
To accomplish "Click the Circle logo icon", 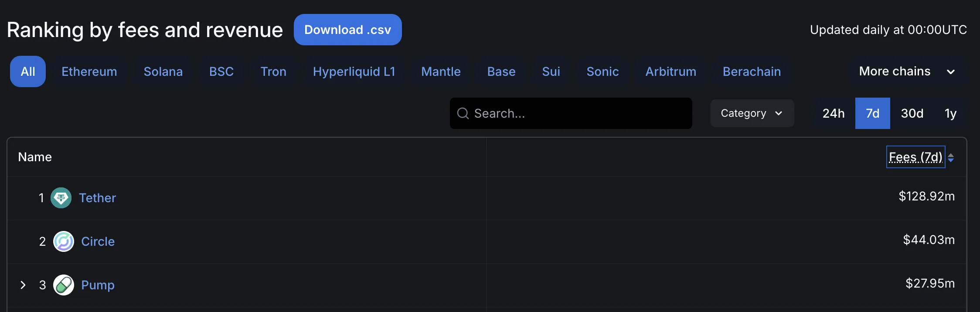I will pos(64,241).
